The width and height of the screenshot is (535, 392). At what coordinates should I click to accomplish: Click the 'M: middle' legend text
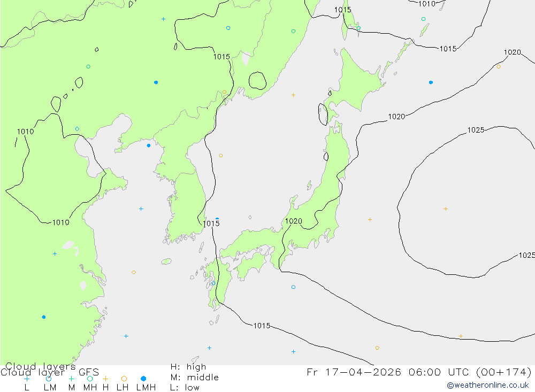click(x=195, y=378)
